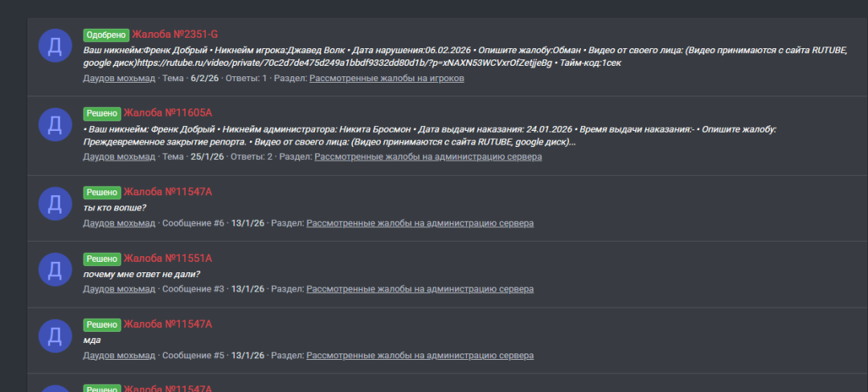Screen dimensions: 868x392
Task: Open the user avatar next to Жалоба №11605A
Action: pos(55,124)
